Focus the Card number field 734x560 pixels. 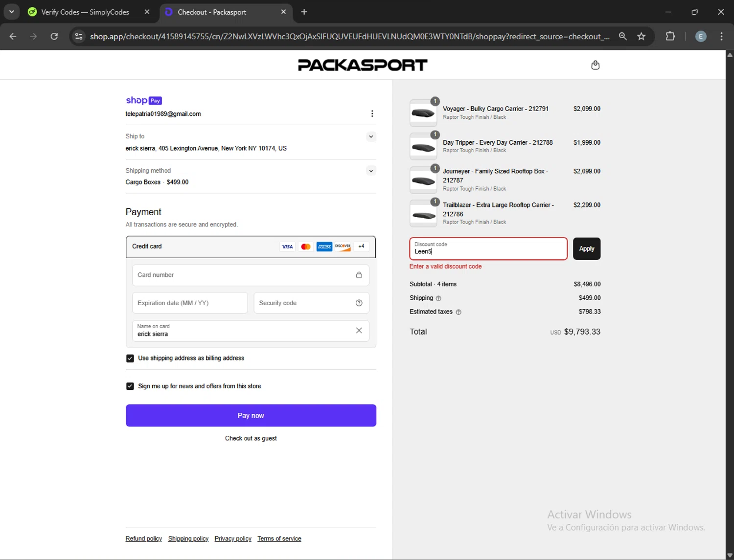[251, 275]
